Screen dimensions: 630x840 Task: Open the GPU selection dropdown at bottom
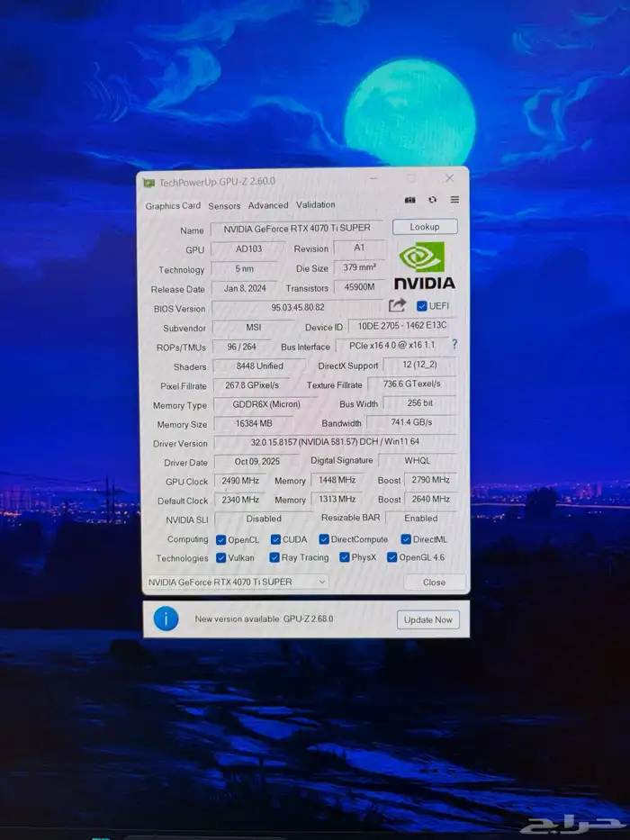(238, 582)
